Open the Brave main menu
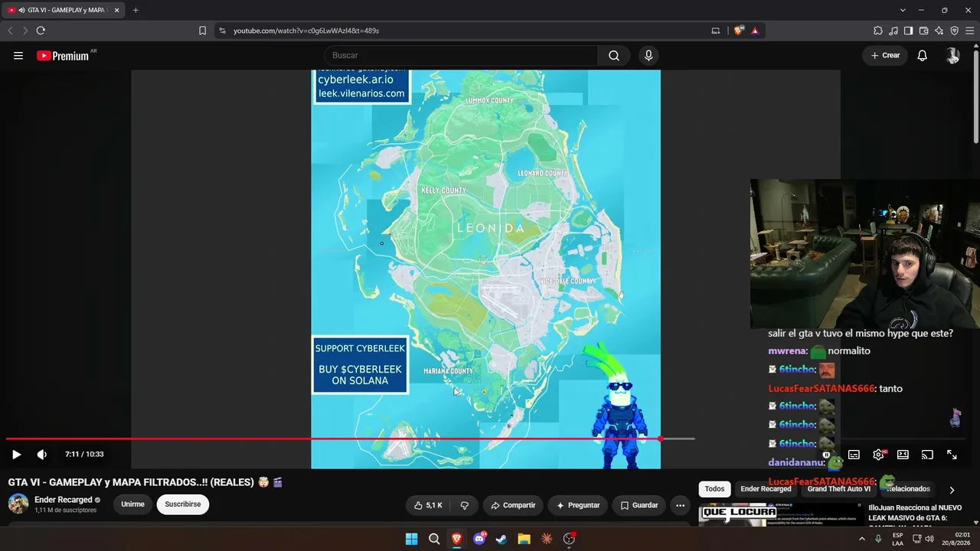 click(969, 31)
